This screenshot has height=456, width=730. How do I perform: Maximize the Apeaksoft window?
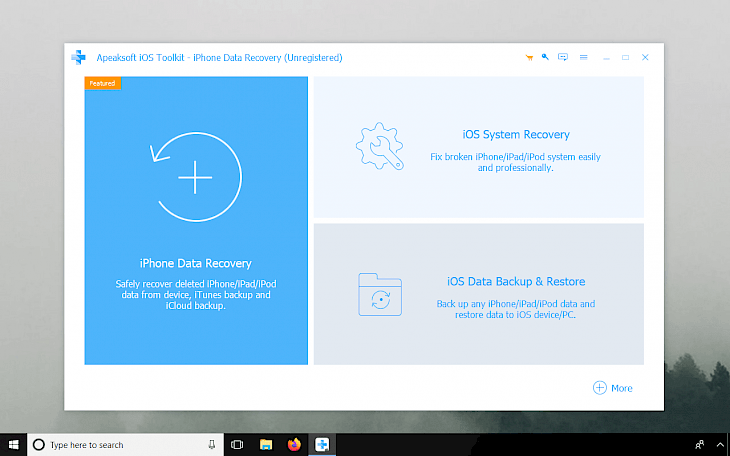(x=625, y=57)
